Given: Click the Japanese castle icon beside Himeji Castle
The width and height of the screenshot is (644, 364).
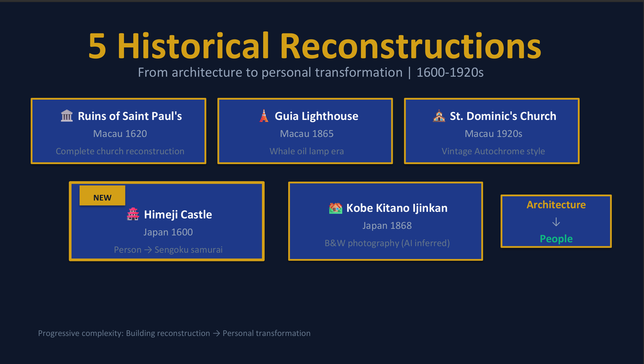Looking at the screenshot, I should 133,214.
